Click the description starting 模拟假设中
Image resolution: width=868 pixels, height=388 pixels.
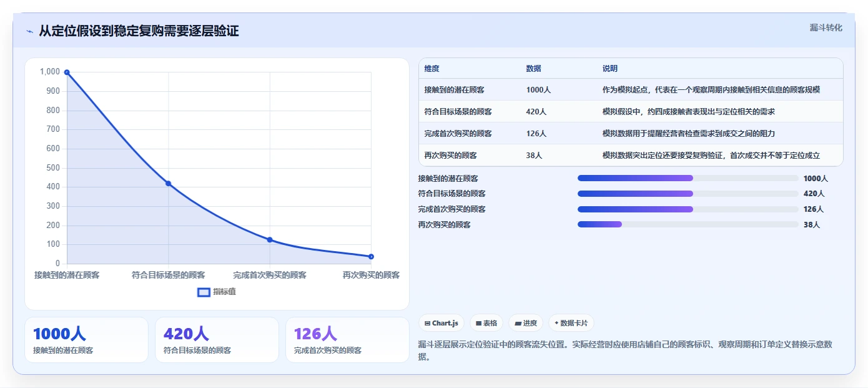pos(689,112)
